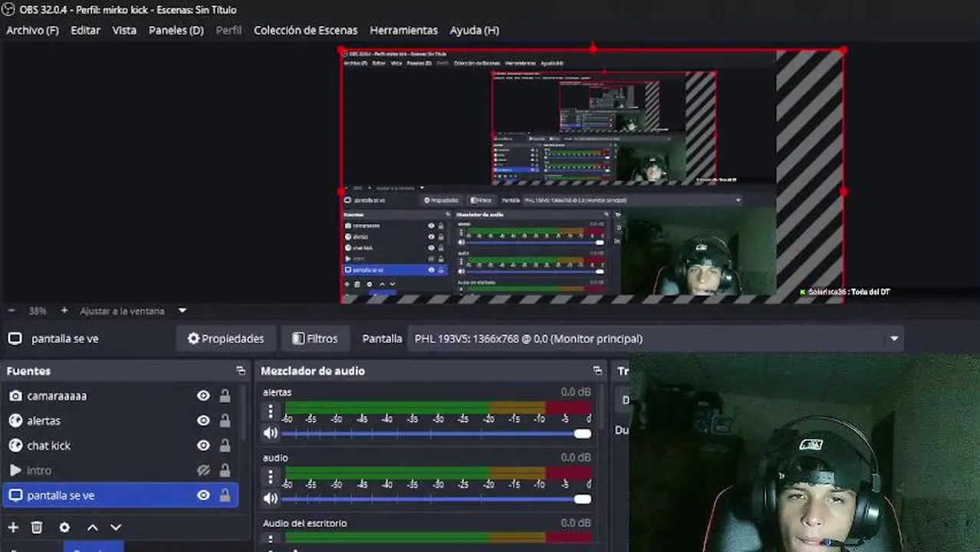The height and width of the screenshot is (552, 980).
Task: Open the Vista menu
Action: click(124, 30)
